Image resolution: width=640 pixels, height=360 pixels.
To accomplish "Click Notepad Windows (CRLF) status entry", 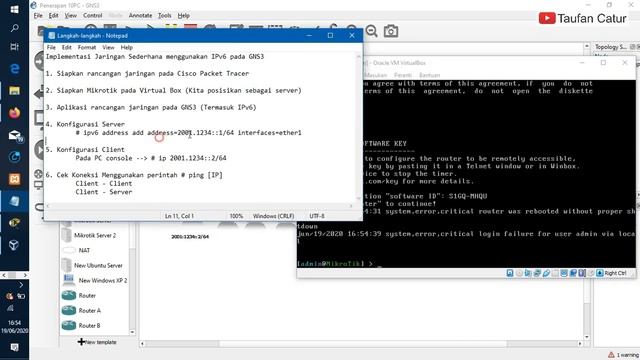I will [273, 216].
